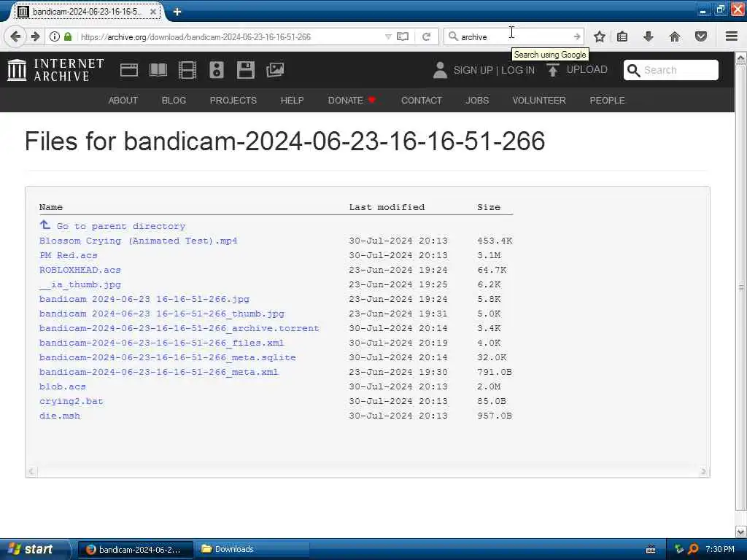
Task: Click the SIGN UP link
Action: (x=473, y=70)
